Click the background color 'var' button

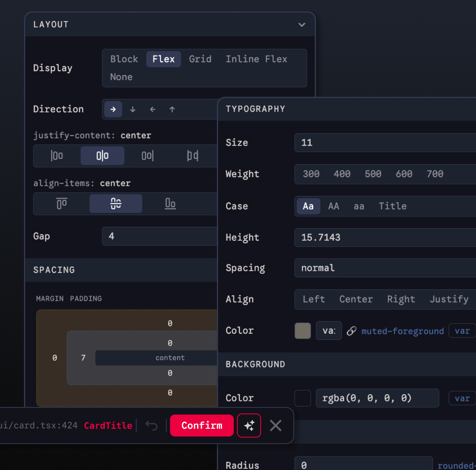tap(462, 398)
